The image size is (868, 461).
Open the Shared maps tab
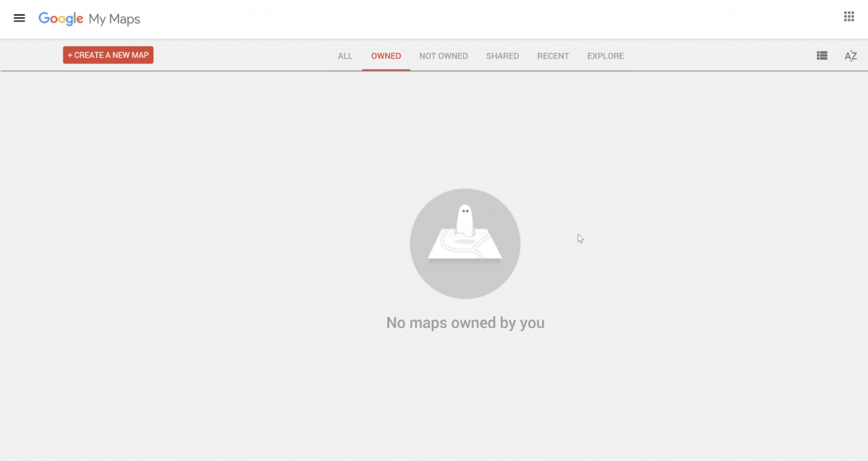point(502,56)
